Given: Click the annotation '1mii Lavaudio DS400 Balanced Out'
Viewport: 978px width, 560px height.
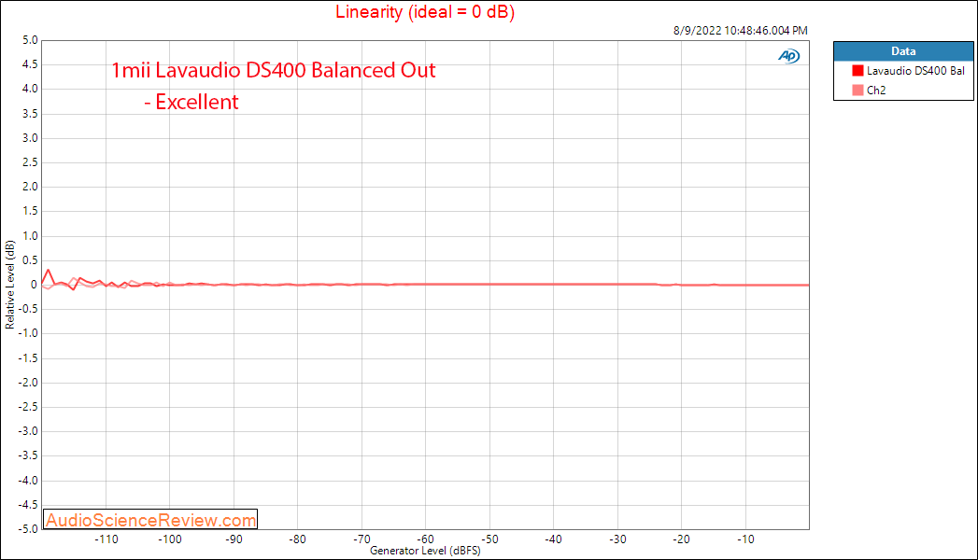Looking at the screenshot, I should (x=273, y=70).
